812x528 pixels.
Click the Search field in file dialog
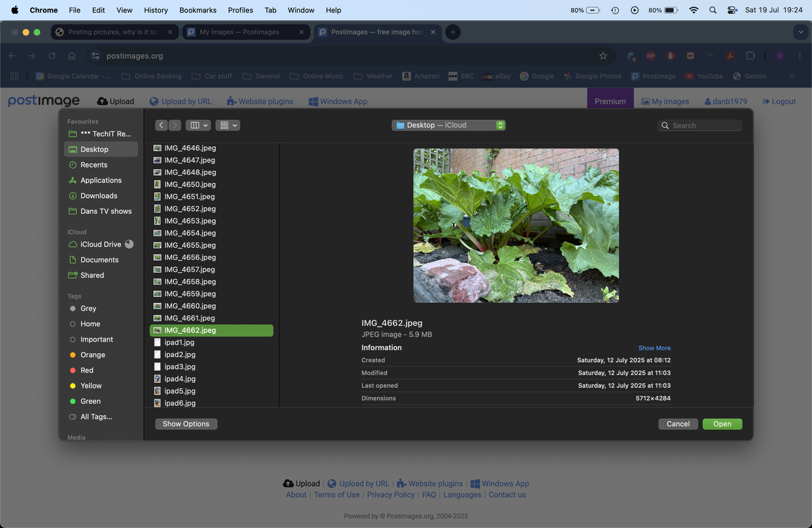(700, 125)
